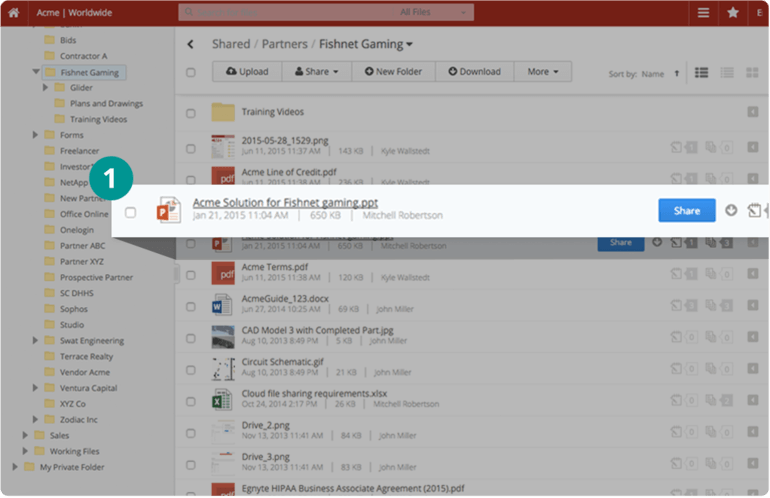Select Terrace Realty folder in tree
Screen dimensions: 770x498
pyautogui.click(x=86, y=357)
